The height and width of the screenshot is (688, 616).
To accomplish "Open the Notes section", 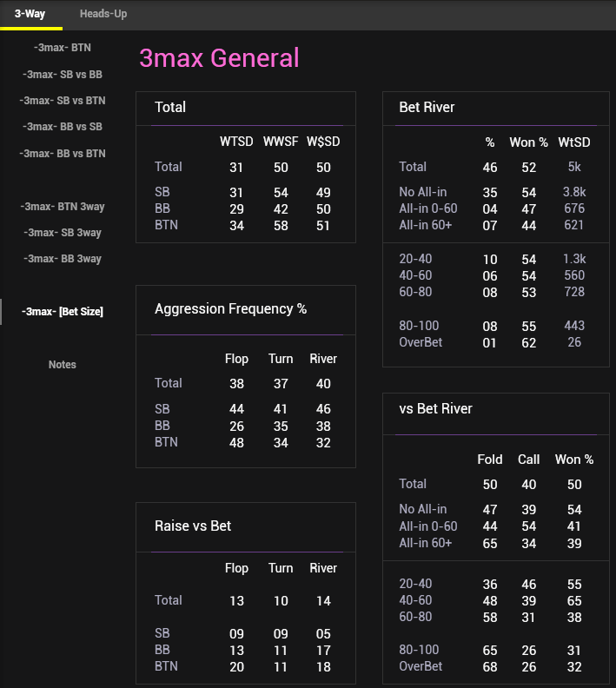I will click(x=63, y=365).
